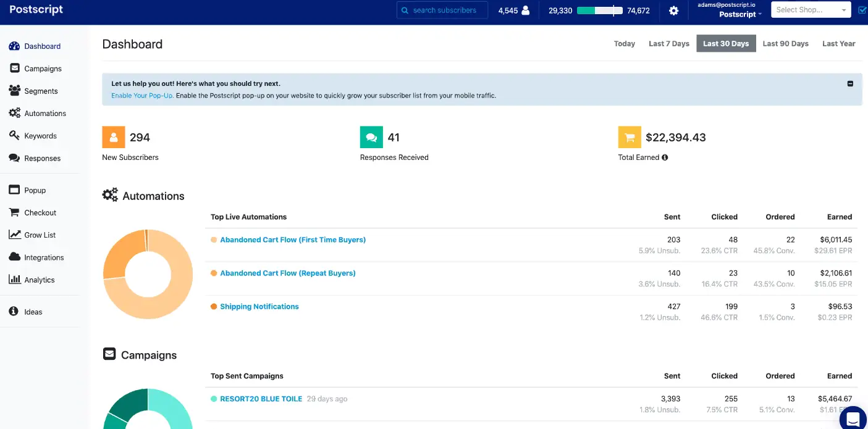Screen dimensions: 868x429
Task: Expand the Postscript account menu
Action: tap(740, 14)
